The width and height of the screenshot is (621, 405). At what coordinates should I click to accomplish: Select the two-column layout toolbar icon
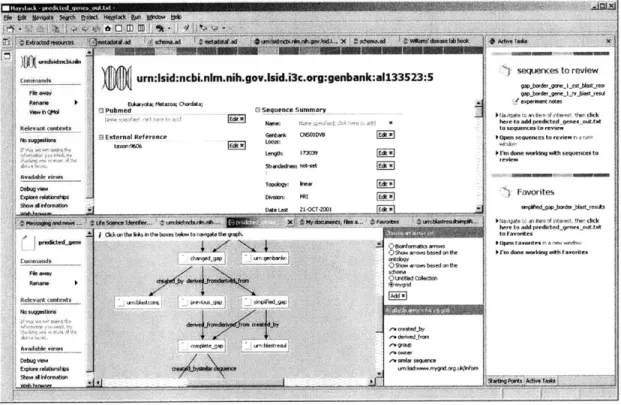[x=130, y=29]
